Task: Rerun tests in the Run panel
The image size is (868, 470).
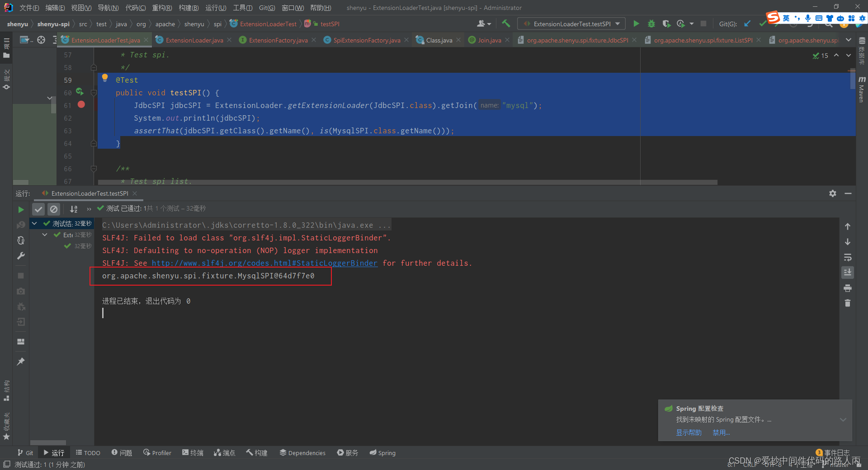Action: click(21, 209)
